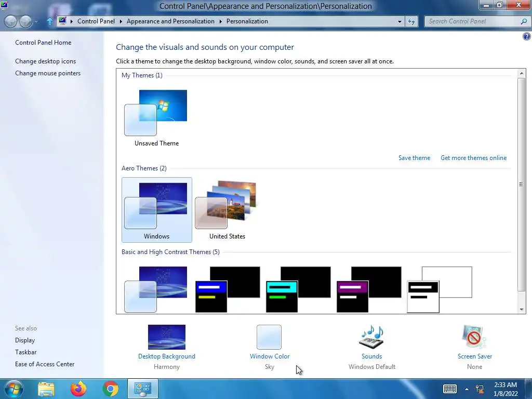The width and height of the screenshot is (532, 399).
Task: Select the Windows Aero theme
Action: click(157, 210)
